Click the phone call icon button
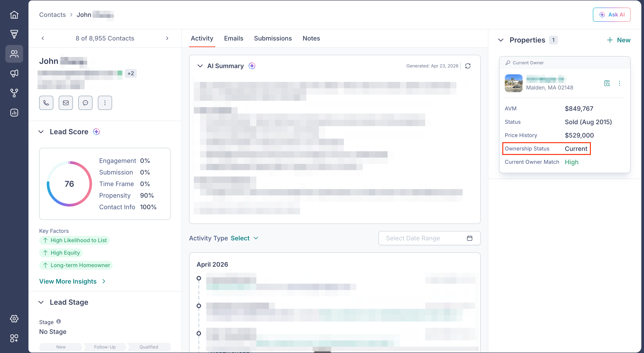644x353 pixels. pos(46,103)
